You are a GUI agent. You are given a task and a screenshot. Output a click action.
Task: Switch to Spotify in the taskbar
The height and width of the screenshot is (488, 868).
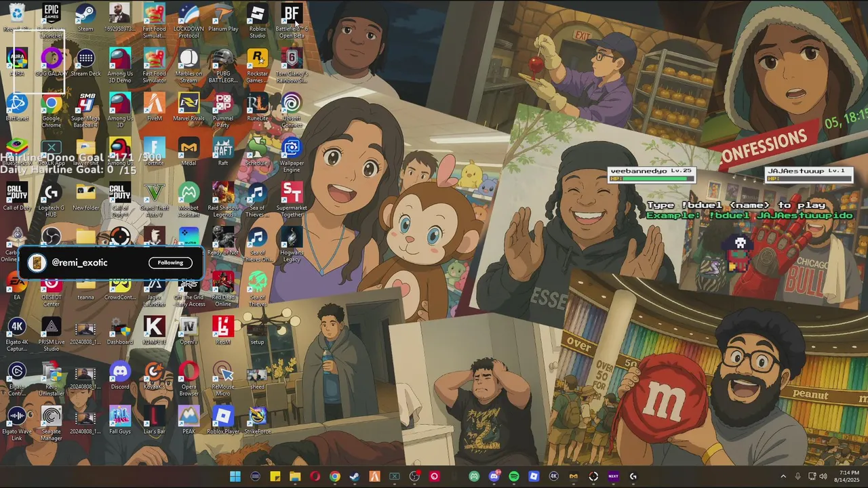(x=514, y=476)
